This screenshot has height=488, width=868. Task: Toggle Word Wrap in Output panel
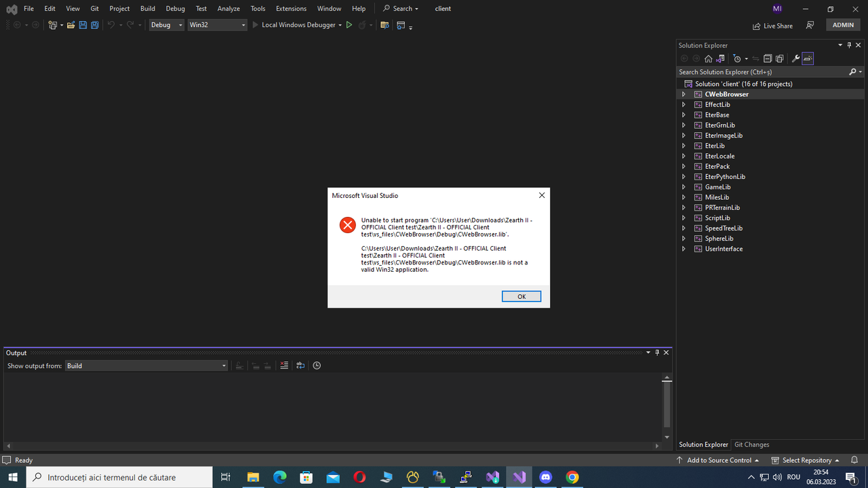tap(300, 365)
